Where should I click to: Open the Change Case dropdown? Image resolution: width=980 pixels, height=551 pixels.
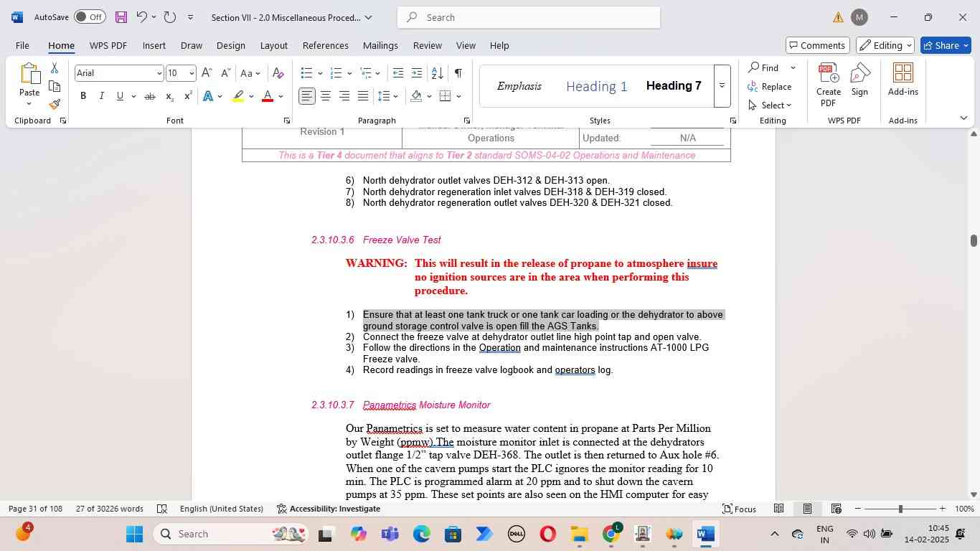click(250, 73)
